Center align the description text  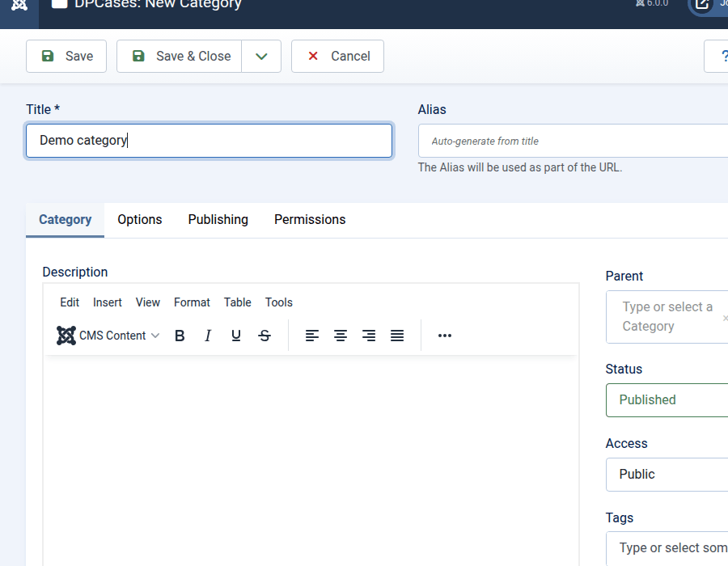pyautogui.click(x=341, y=336)
